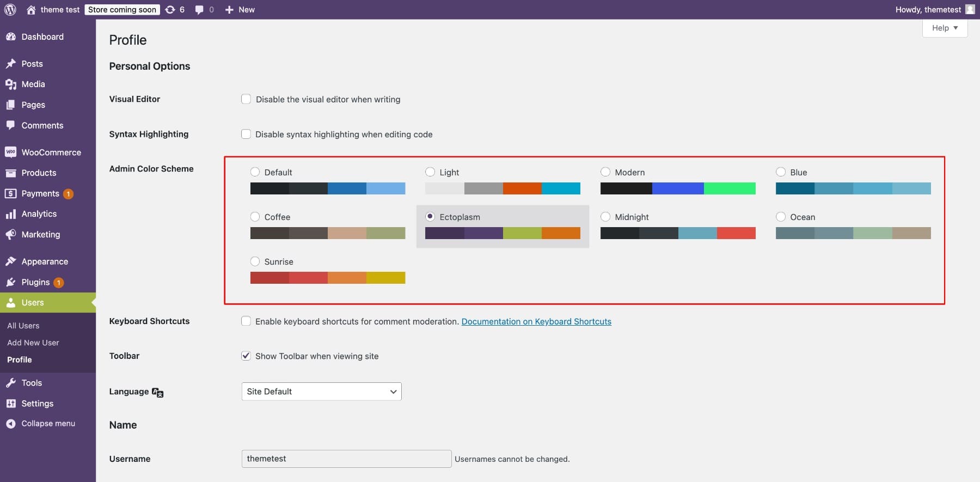Click the Dashboard gauge icon in sidebar

10,36
